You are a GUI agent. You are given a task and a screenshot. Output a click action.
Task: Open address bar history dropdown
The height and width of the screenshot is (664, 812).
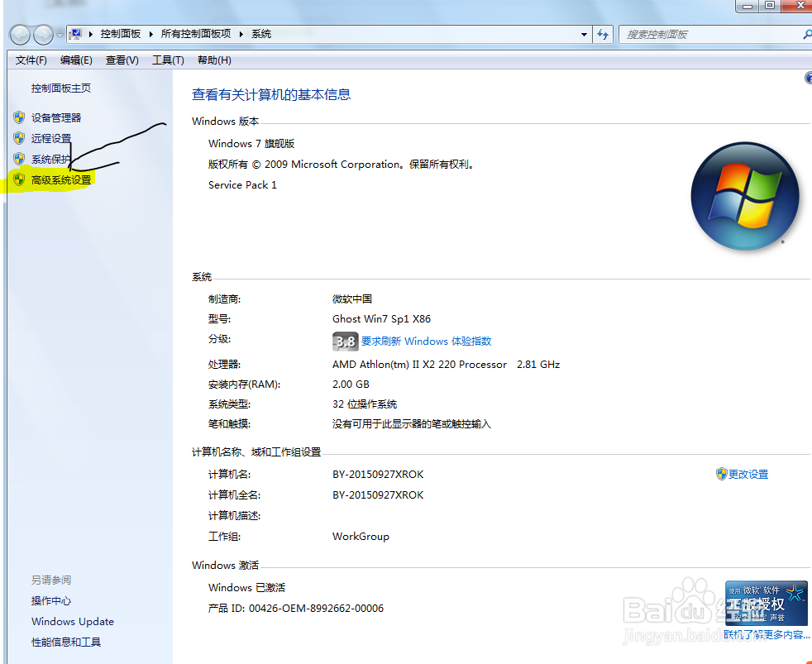coord(584,35)
